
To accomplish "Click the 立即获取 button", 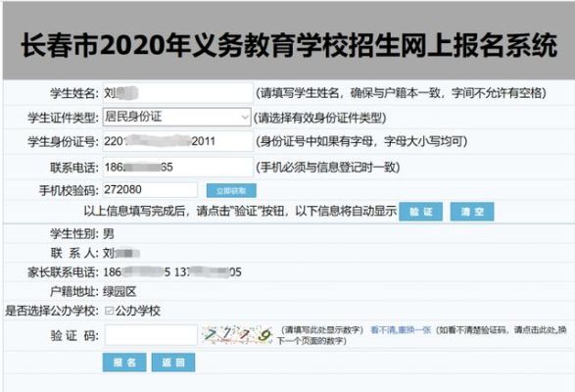I will [x=231, y=191].
